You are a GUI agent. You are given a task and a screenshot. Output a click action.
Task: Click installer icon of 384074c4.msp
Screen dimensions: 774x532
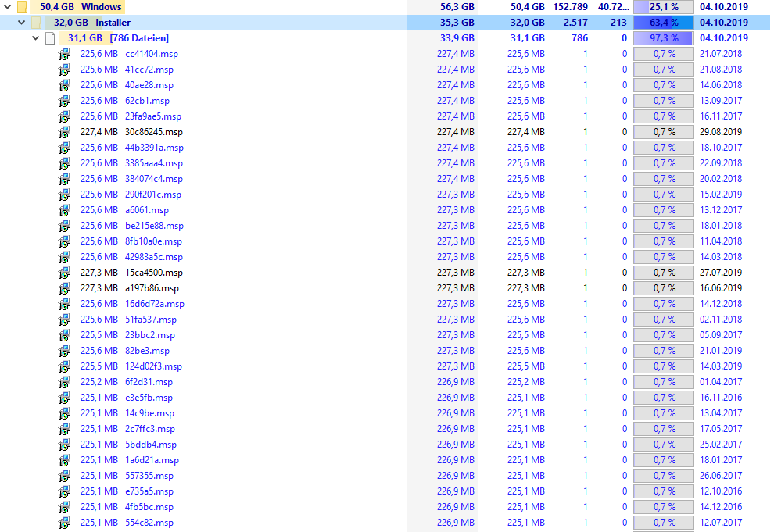64,179
